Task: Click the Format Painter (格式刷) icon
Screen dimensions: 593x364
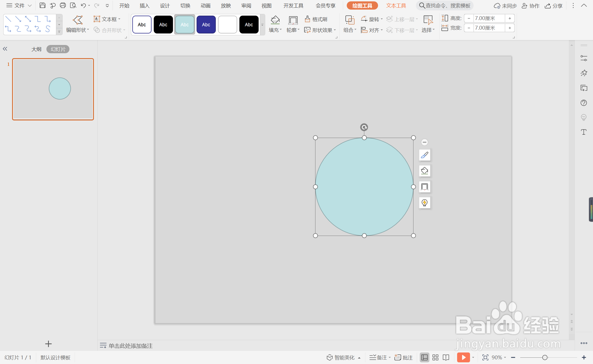Action: coord(307,19)
